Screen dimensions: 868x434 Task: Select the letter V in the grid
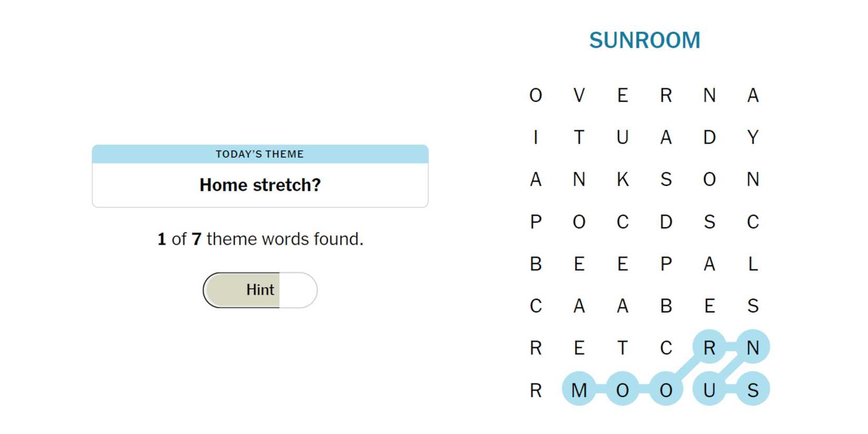[x=579, y=95]
